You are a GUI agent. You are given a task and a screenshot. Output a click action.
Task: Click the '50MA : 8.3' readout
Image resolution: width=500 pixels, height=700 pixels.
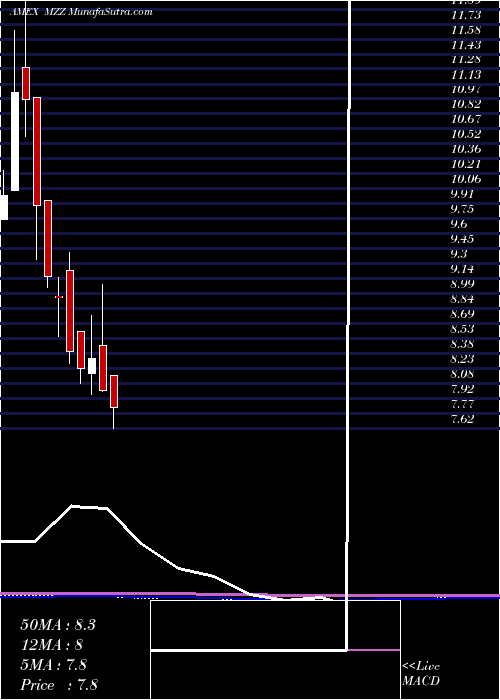click(58, 625)
